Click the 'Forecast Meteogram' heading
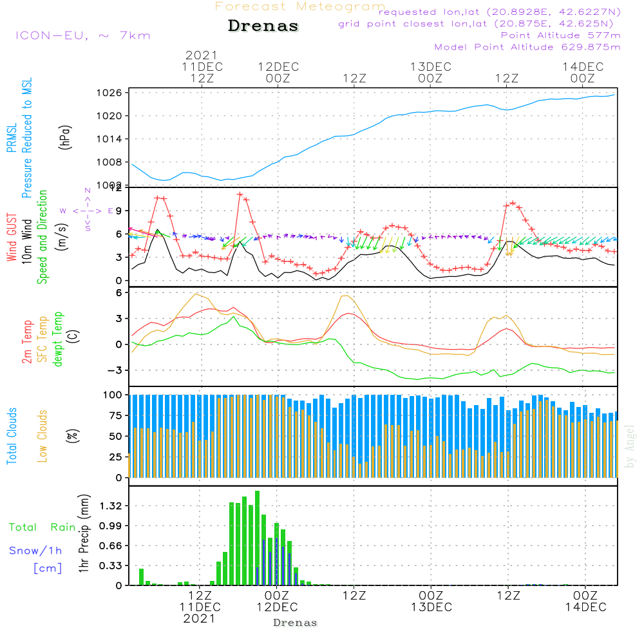644x644 pixels. pyautogui.click(x=300, y=6)
